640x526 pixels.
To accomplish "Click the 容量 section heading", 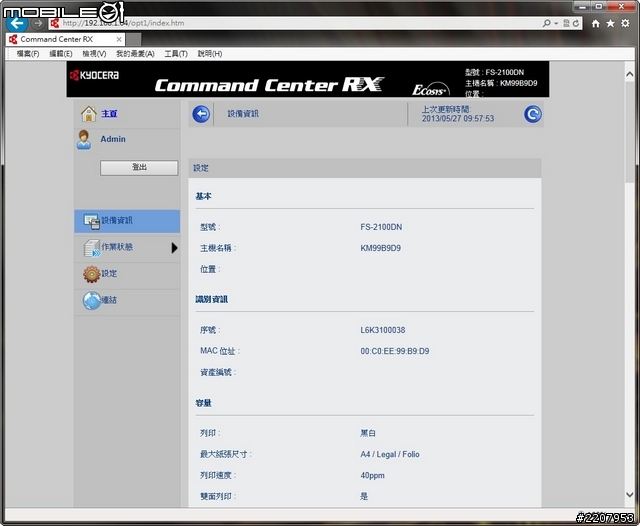I will point(203,403).
